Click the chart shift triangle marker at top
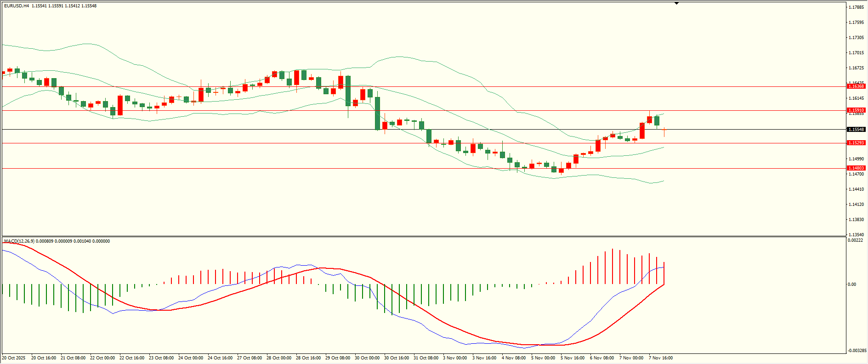Screen dimensions: 868x364 coord(676,4)
